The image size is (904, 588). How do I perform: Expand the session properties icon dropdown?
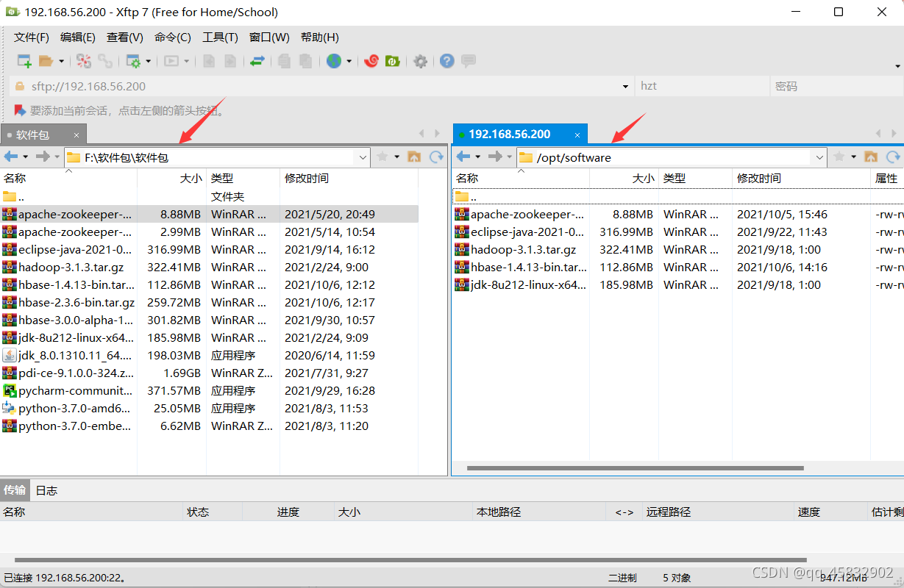click(148, 62)
